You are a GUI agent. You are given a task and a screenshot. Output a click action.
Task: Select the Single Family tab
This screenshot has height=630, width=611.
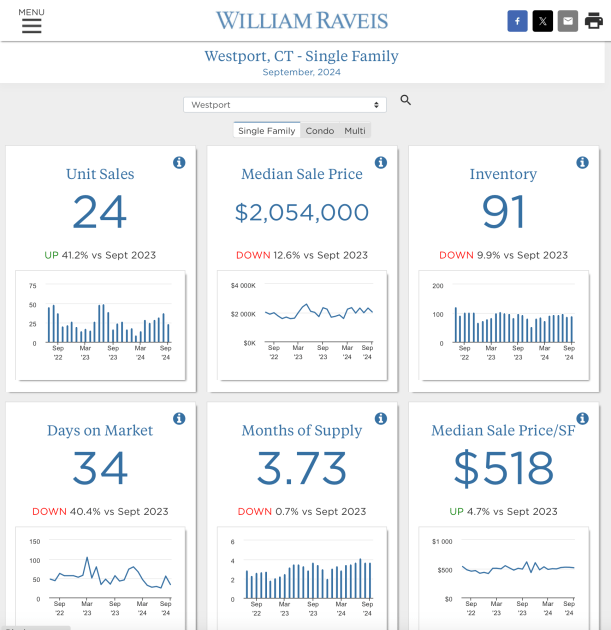[x=267, y=131]
